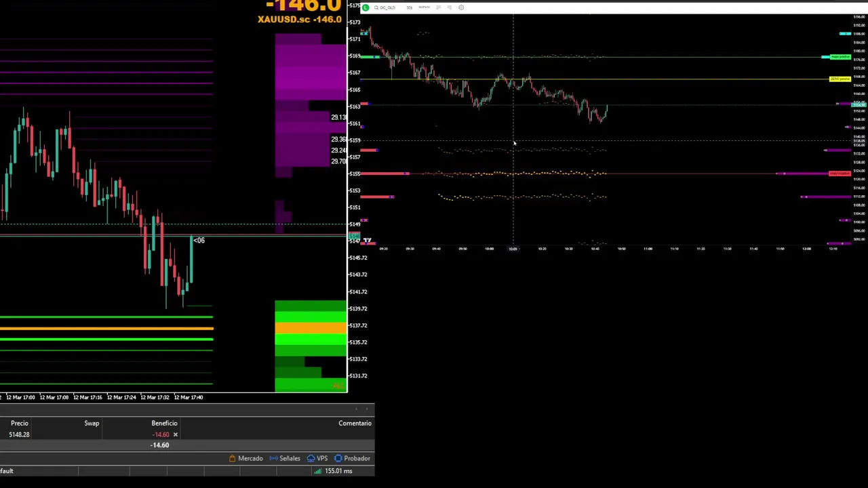Screen dimensions: 868x488
Task: Click the Comentario column header
Action: point(355,424)
